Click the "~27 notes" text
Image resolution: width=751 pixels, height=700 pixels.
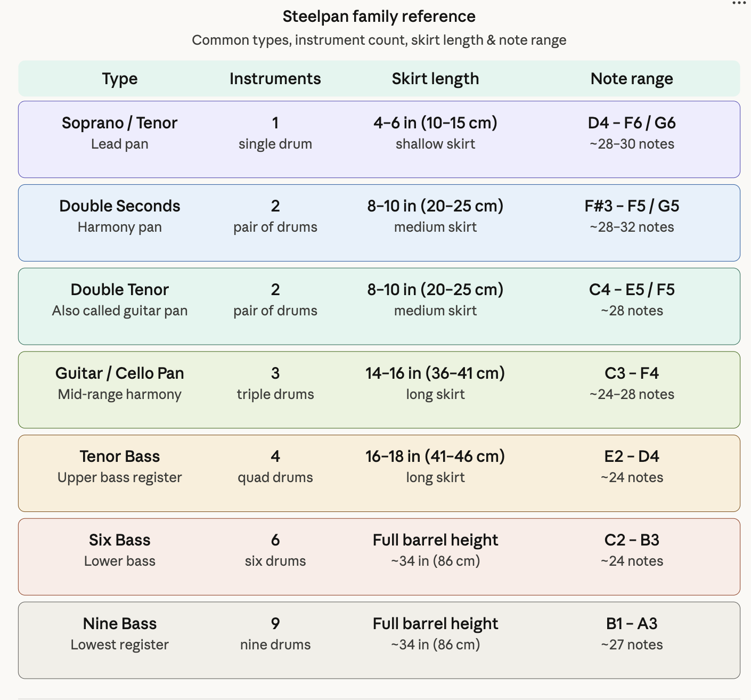click(632, 645)
